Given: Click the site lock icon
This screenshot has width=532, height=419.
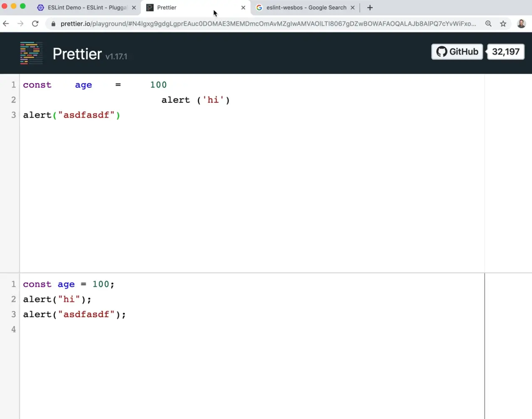Looking at the screenshot, I should tap(53, 24).
